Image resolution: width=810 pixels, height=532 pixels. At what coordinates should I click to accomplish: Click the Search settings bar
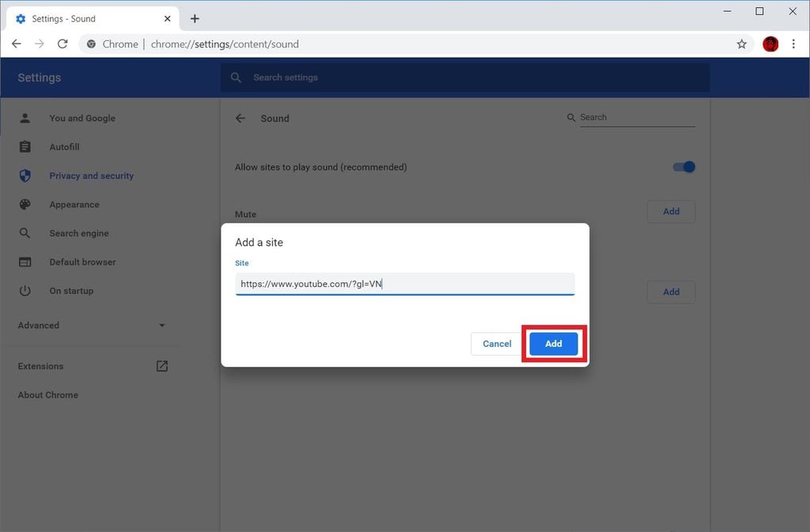[465, 77]
